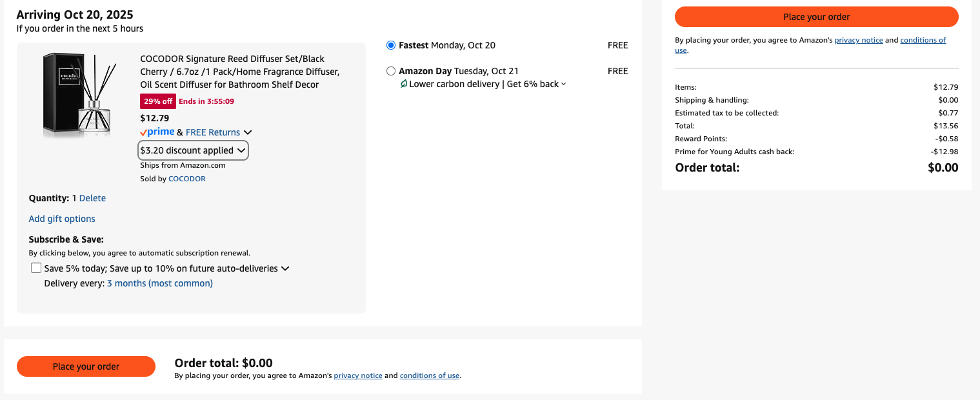Click the Prime logo icon
This screenshot has height=400, width=980.
157,132
